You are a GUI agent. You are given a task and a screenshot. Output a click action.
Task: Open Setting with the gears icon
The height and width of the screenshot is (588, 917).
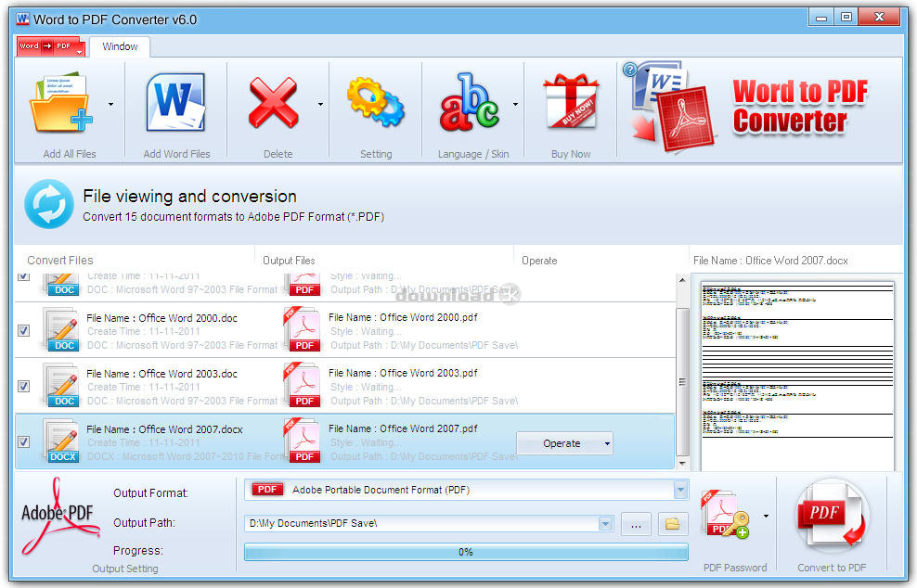(376, 102)
